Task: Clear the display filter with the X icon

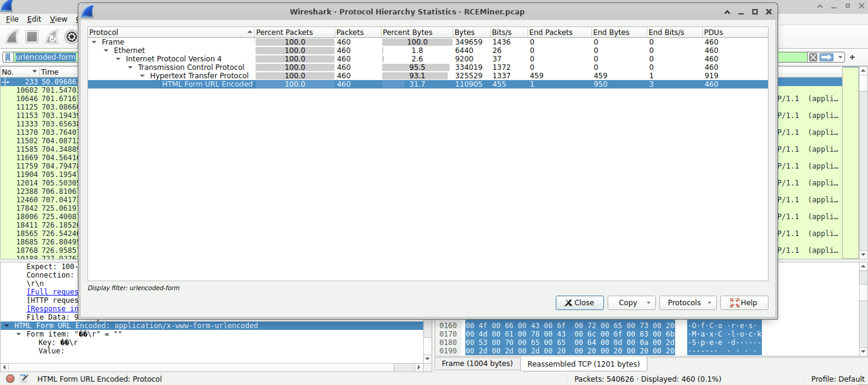Action: click(x=813, y=57)
